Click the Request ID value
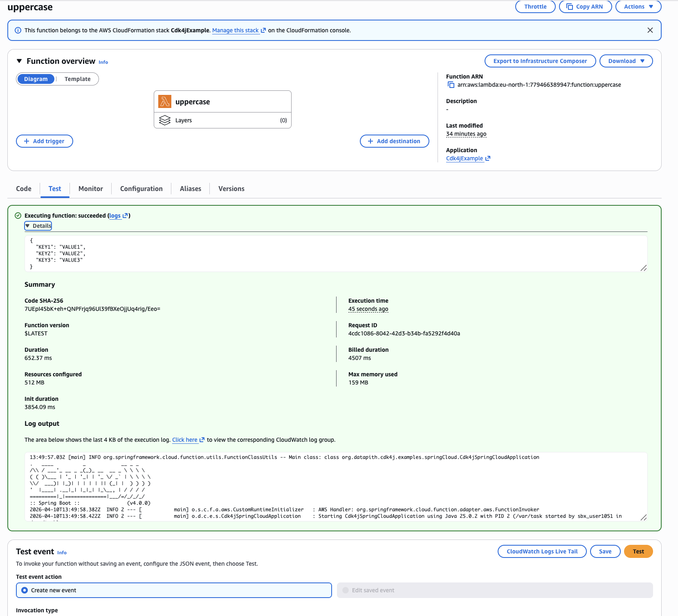This screenshot has width=678, height=616. point(404,333)
